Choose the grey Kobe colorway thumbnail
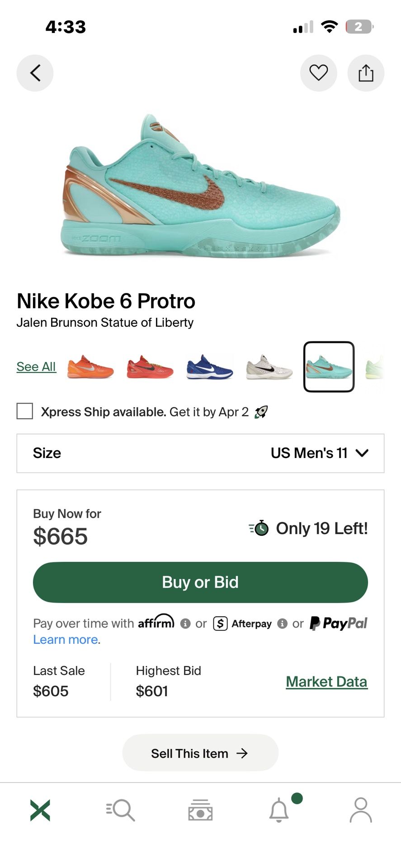Screen dimensions: 401x868 coord(269,367)
